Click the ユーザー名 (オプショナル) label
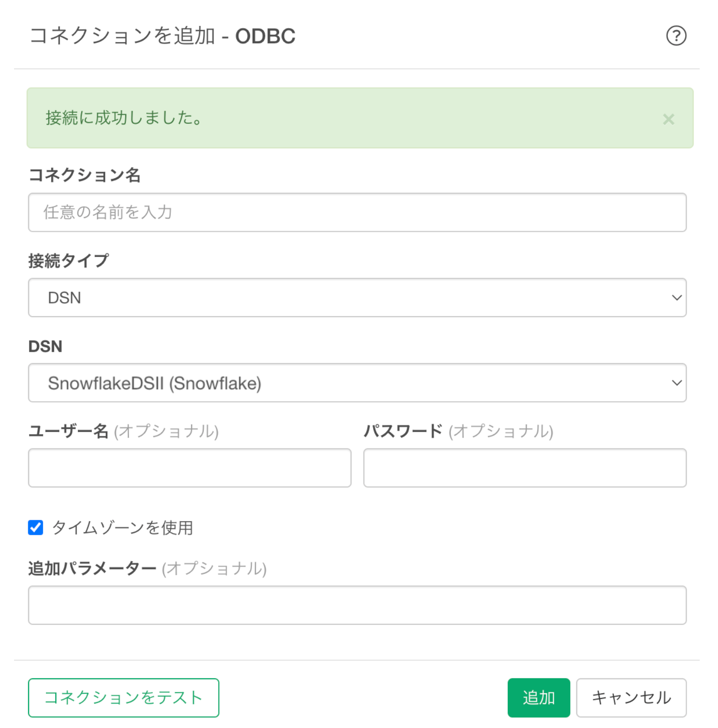The image size is (718, 728). (123, 431)
